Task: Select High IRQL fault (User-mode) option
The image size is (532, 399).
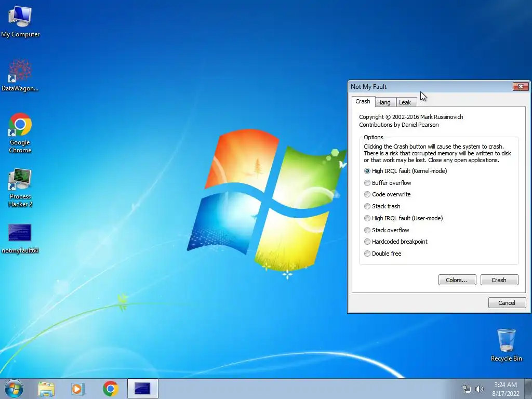Action: pos(403,218)
